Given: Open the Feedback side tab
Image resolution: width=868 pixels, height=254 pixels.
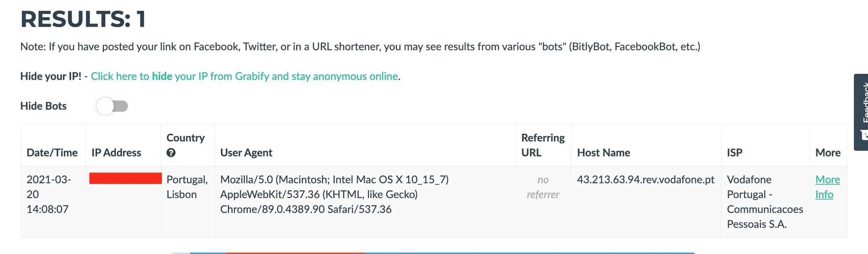Looking at the screenshot, I should click(x=861, y=112).
